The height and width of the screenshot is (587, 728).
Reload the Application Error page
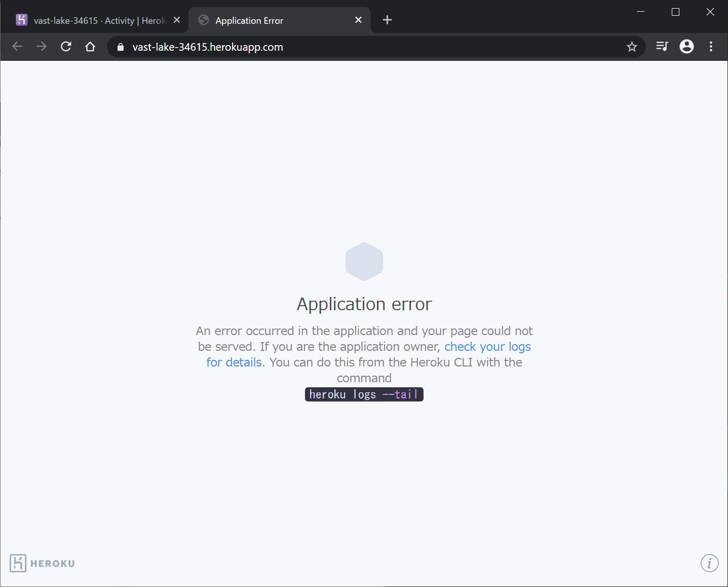tap(66, 47)
